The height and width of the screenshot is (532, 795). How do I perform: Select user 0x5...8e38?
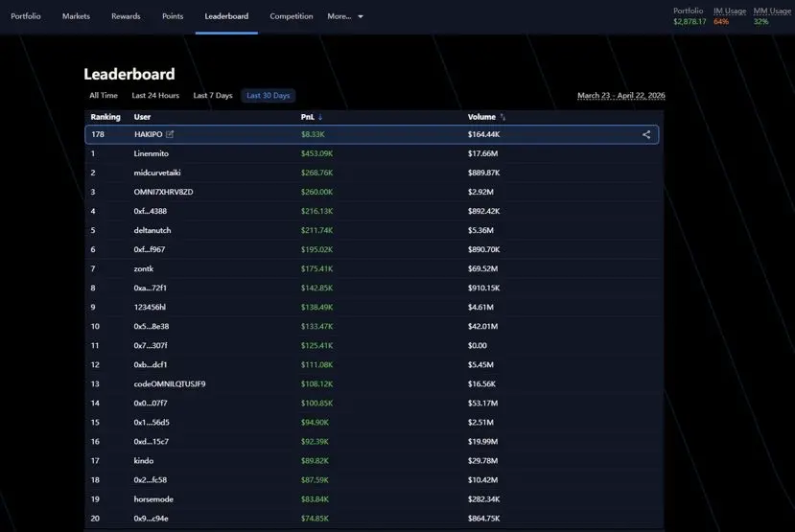[x=152, y=327]
